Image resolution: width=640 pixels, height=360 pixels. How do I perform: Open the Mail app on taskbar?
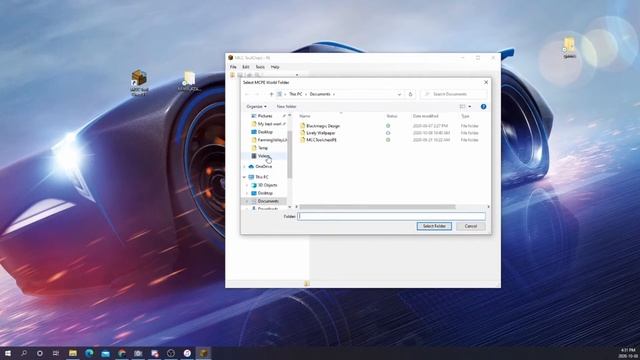click(x=105, y=353)
